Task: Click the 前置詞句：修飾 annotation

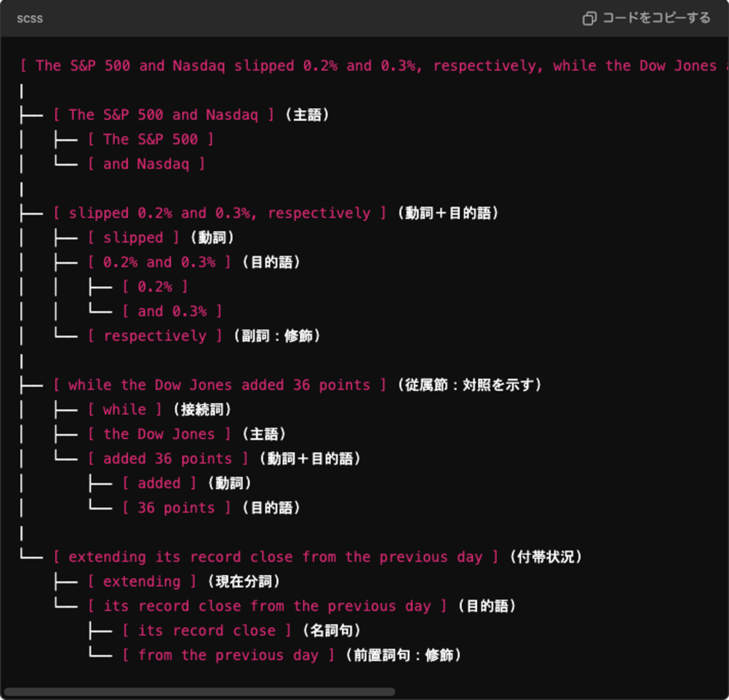Action: [404, 655]
